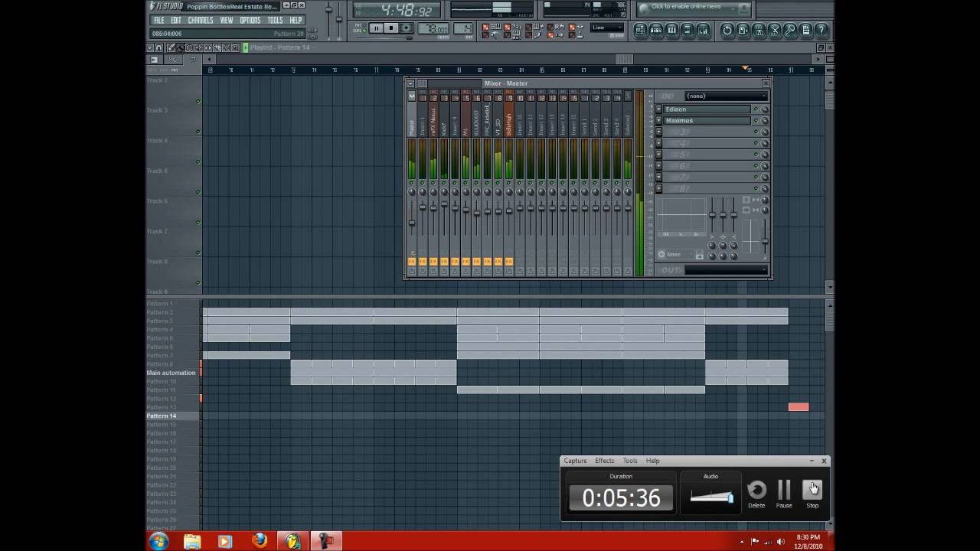The width and height of the screenshot is (980, 551).
Task: Click the Edison effect slot
Action: [707, 109]
